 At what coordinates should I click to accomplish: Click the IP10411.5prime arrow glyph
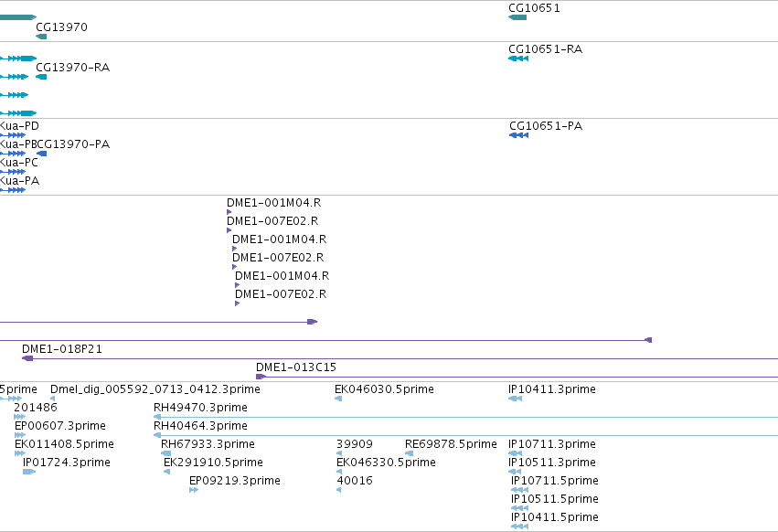[x=519, y=527]
